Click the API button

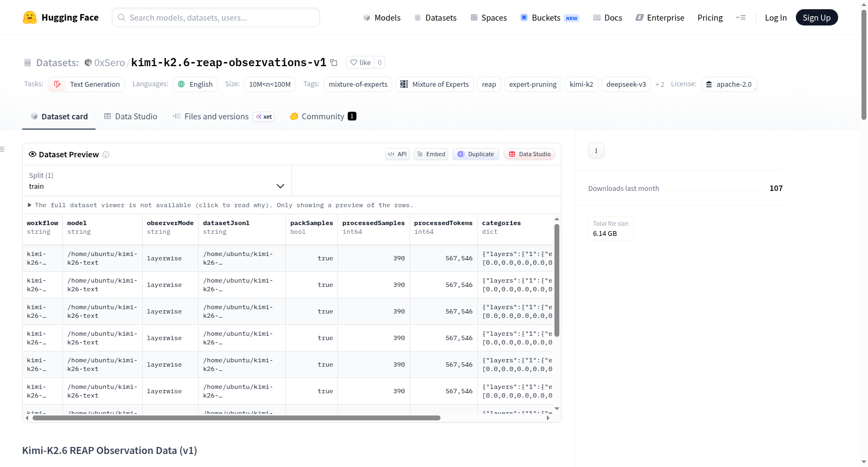(x=397, y=154)
